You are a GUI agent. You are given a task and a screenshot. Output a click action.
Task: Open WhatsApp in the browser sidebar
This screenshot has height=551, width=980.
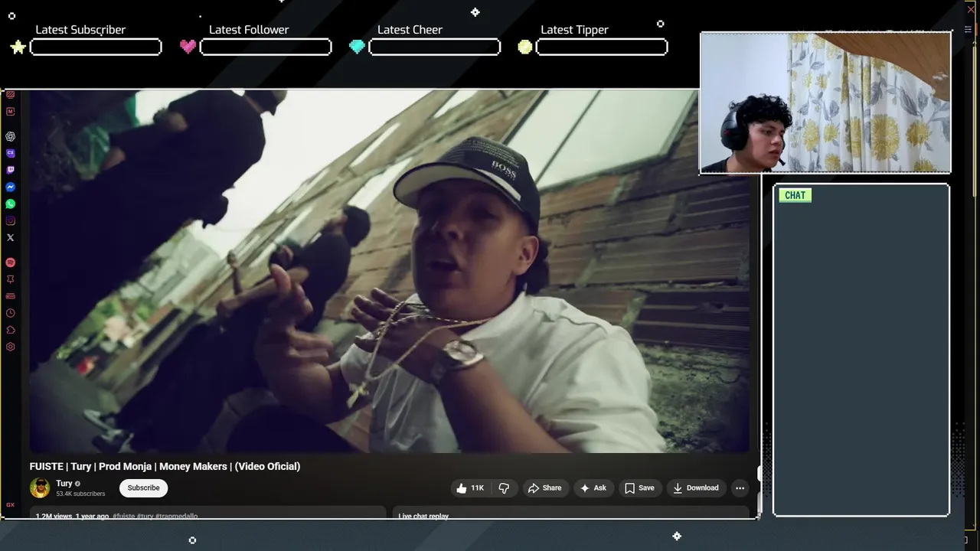[10, 204]
